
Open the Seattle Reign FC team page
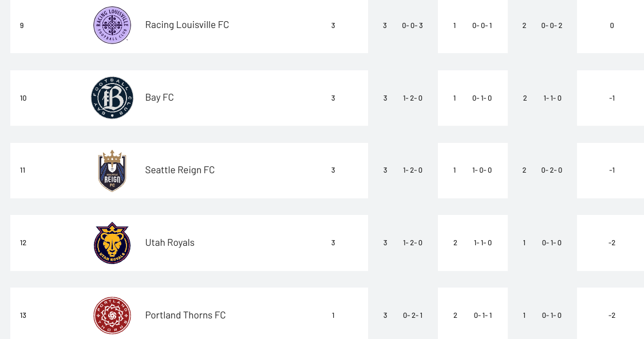180,170
